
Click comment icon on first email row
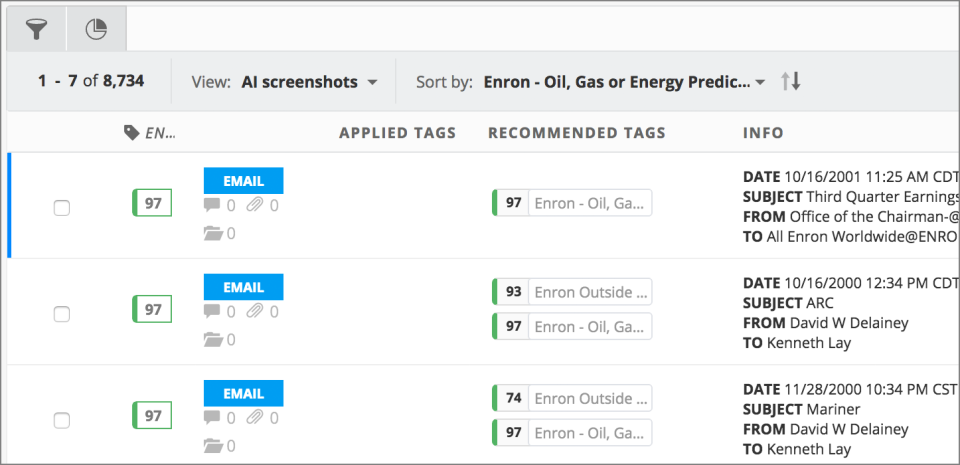(x=211, y=206)
